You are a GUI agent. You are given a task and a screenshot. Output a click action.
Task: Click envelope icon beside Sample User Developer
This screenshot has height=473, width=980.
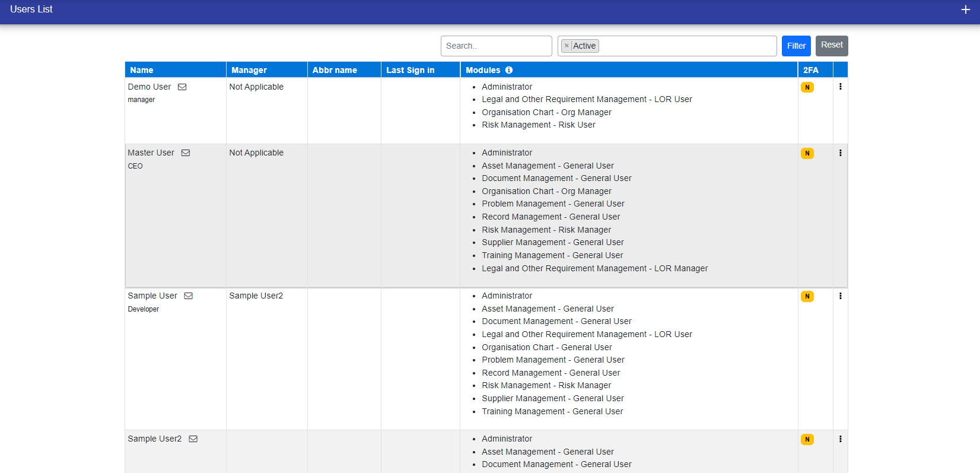189,296
